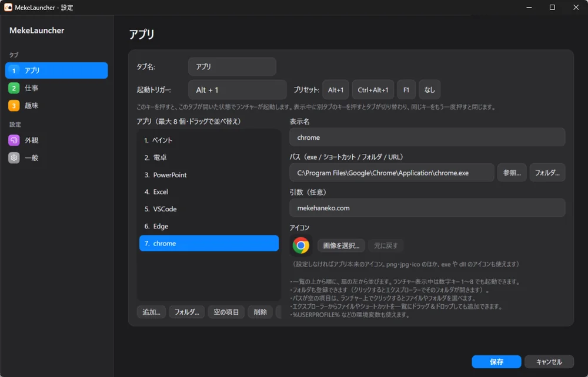Click the 参照... browse button

[512, 173]
